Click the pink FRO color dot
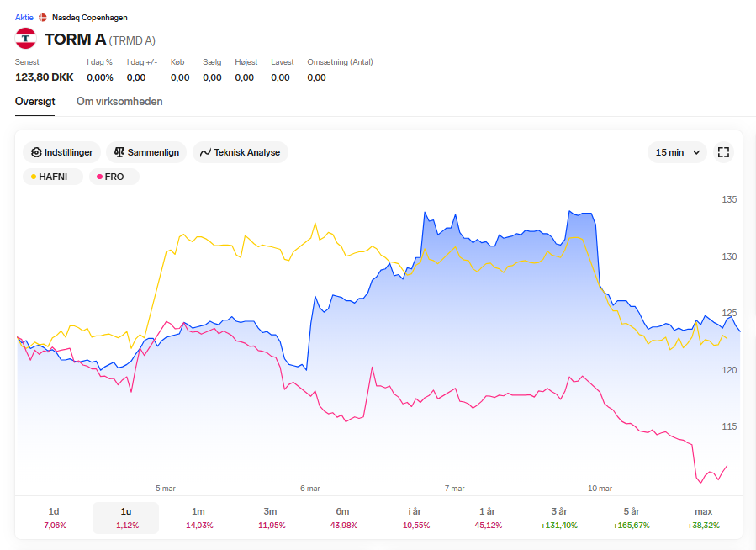756x550 pixels. tap(99, 177)
